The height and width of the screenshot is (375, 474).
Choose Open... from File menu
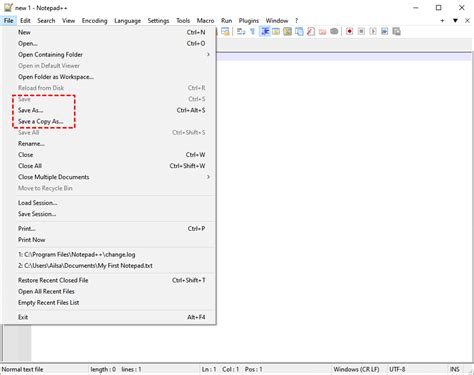point(109,43)
